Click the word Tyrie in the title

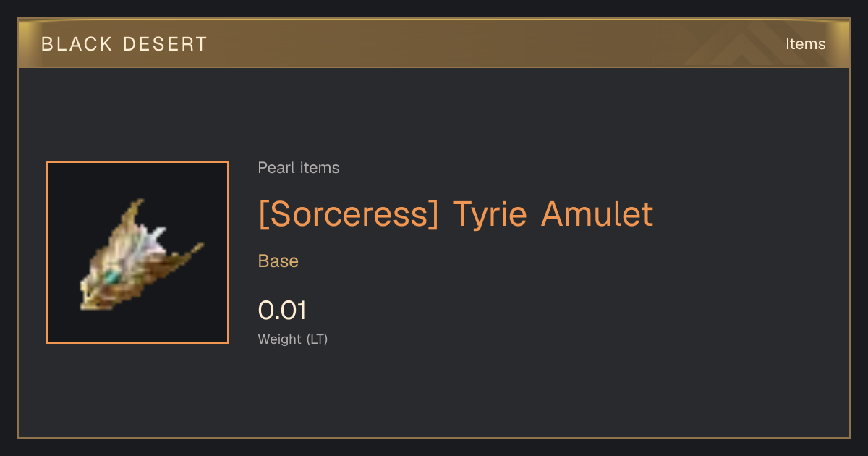click(x=491, y=216)
